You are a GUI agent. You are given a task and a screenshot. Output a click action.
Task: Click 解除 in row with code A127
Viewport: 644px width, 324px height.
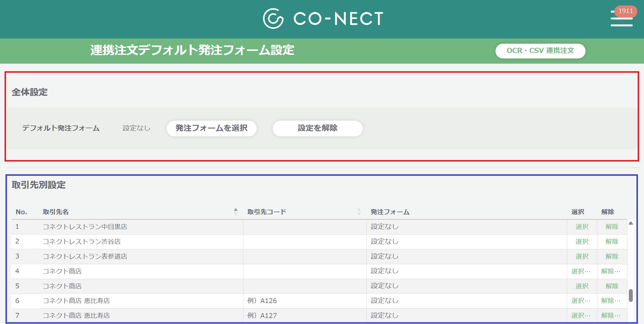tap(611, 316)
